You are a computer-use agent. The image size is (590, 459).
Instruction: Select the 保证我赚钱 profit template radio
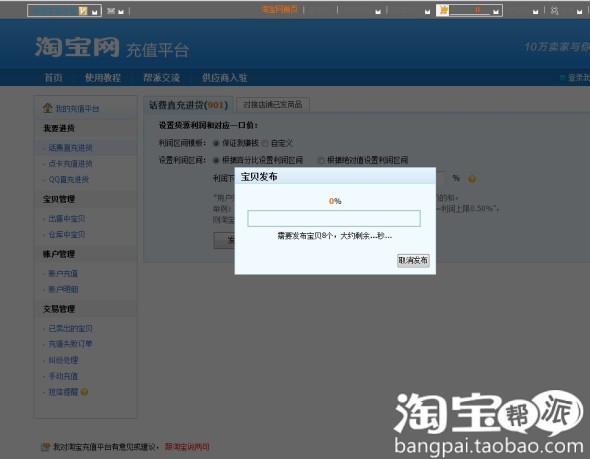click(216, 143)
